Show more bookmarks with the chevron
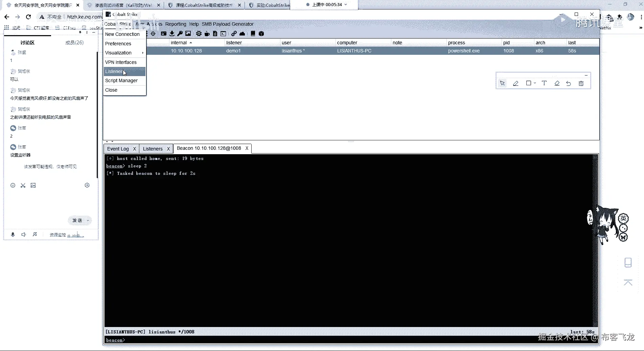The width and height of the screenshot is (644, 351). point(640,28)
